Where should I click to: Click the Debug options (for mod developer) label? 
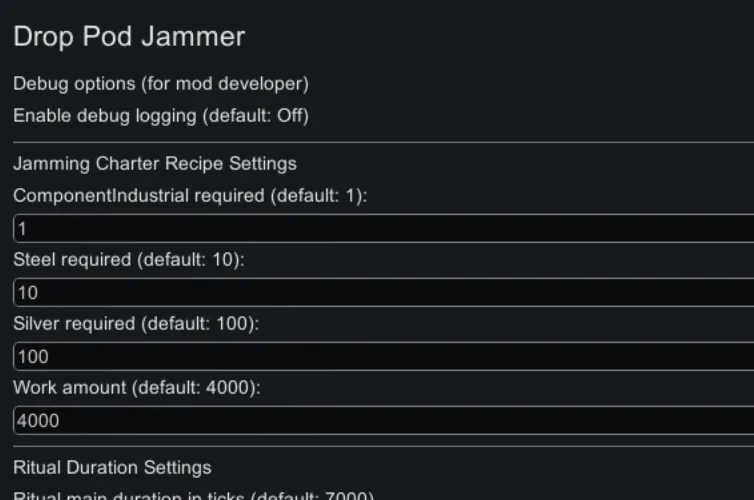160,84
